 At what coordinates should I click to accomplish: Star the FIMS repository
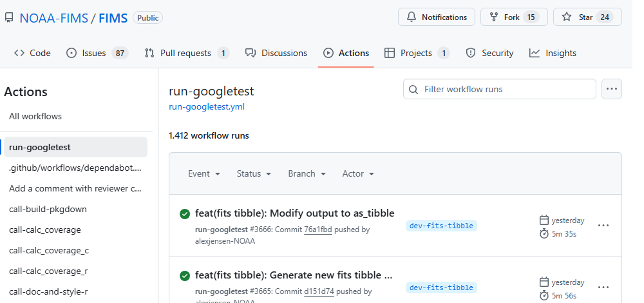587,17
